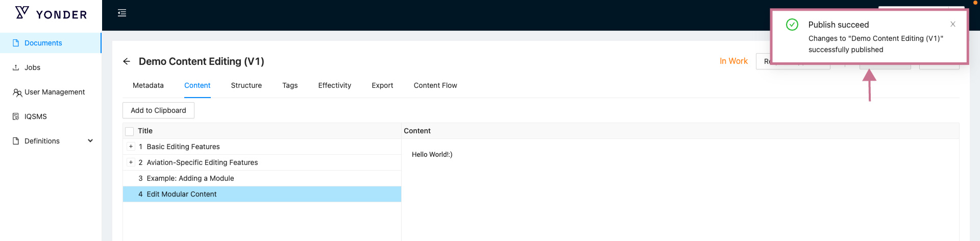
Task: Click the User Management icon
Action: click(x=17, y=92)
